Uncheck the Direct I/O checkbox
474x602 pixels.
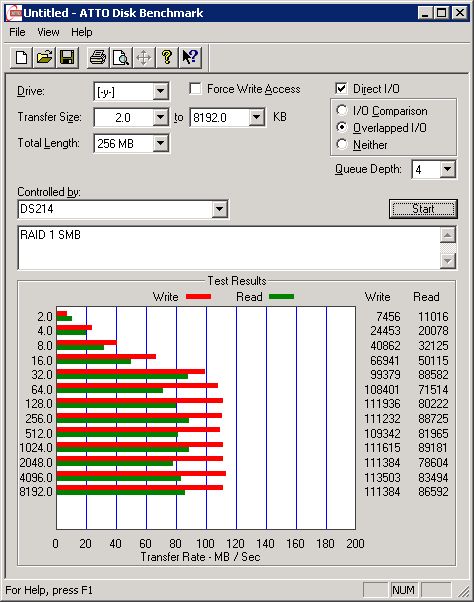pyautogui.click(x=341, y=89)
